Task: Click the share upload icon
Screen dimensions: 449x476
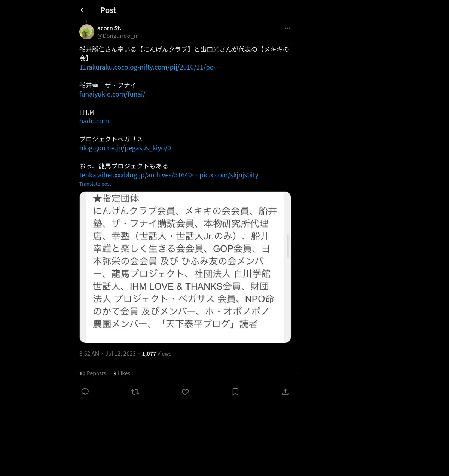Action: (x=285, y=392)
